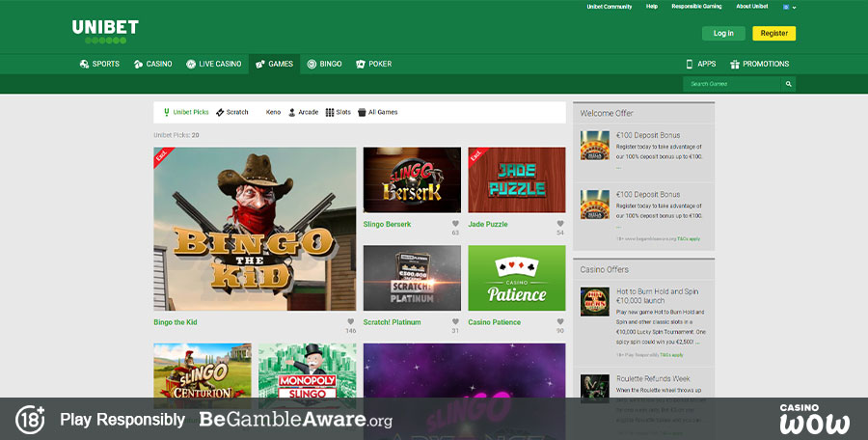Open the Poker section
This screenshot has height=440, width=868.
(373, 64)
